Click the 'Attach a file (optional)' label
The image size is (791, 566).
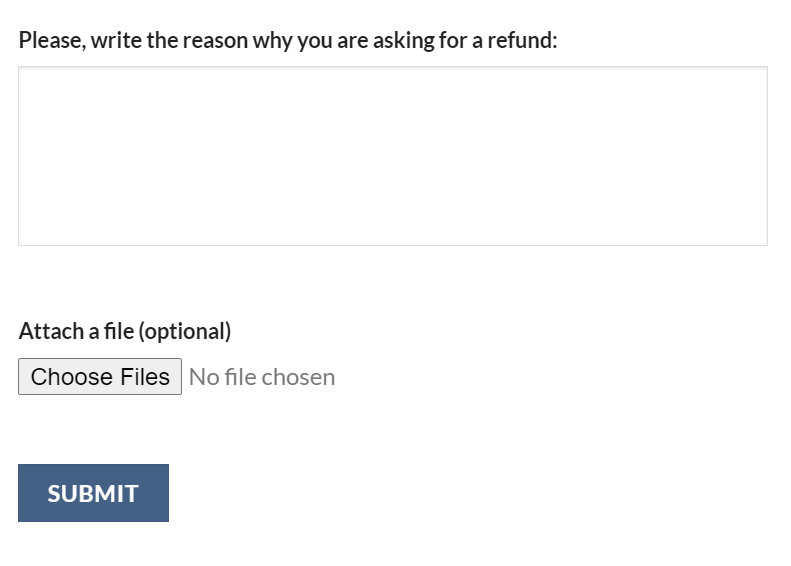[x=125, y=331]
